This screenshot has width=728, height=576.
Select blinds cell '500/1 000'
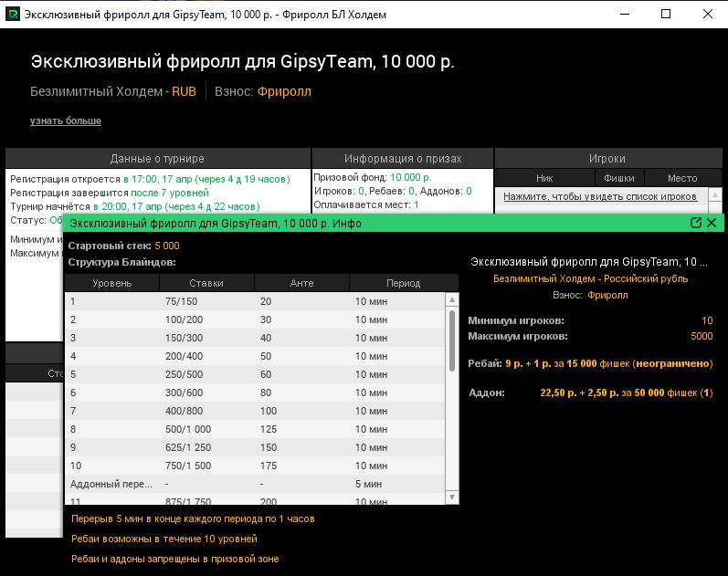click(188, 429)
